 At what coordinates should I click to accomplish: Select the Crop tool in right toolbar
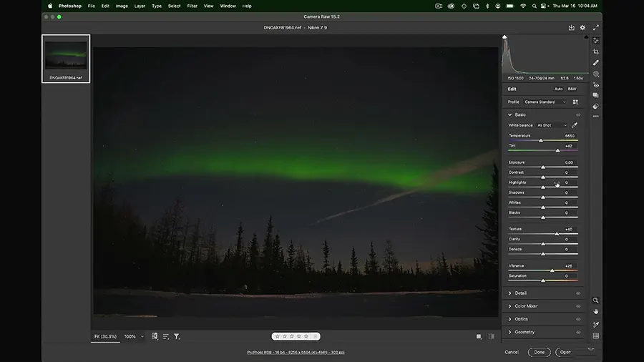tap(596, 52)
